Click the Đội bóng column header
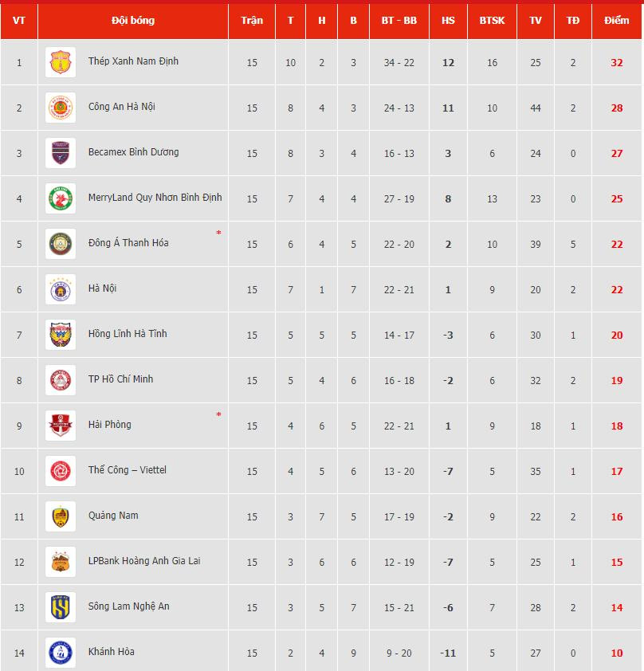This screenshot has width=644, height=671. [x=133, y=20]
